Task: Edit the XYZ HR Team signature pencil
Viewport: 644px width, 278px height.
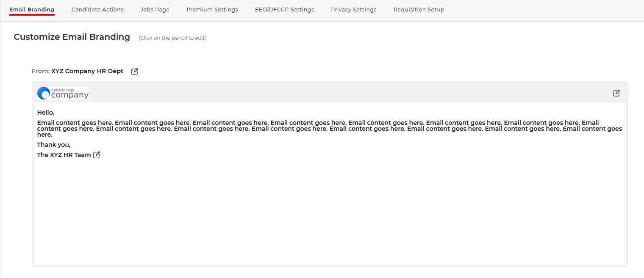Action: click(x=97, y=155)
